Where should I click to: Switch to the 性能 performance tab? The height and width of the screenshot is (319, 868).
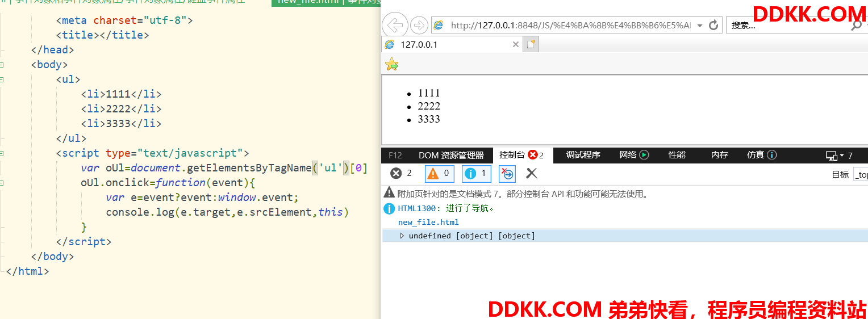(677, 155)
